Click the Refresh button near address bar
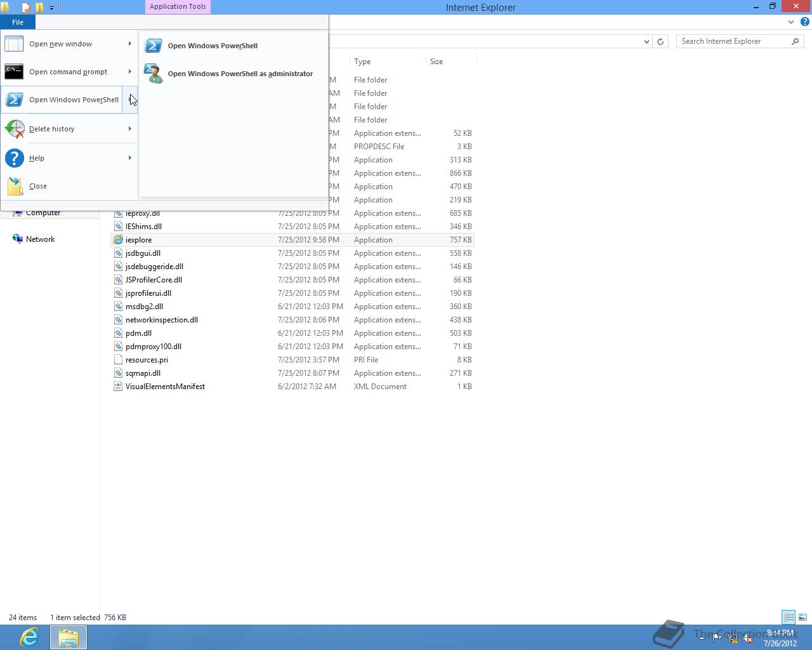Image resolution: width=812 pixels, height=650 pixels. point(660,41)
